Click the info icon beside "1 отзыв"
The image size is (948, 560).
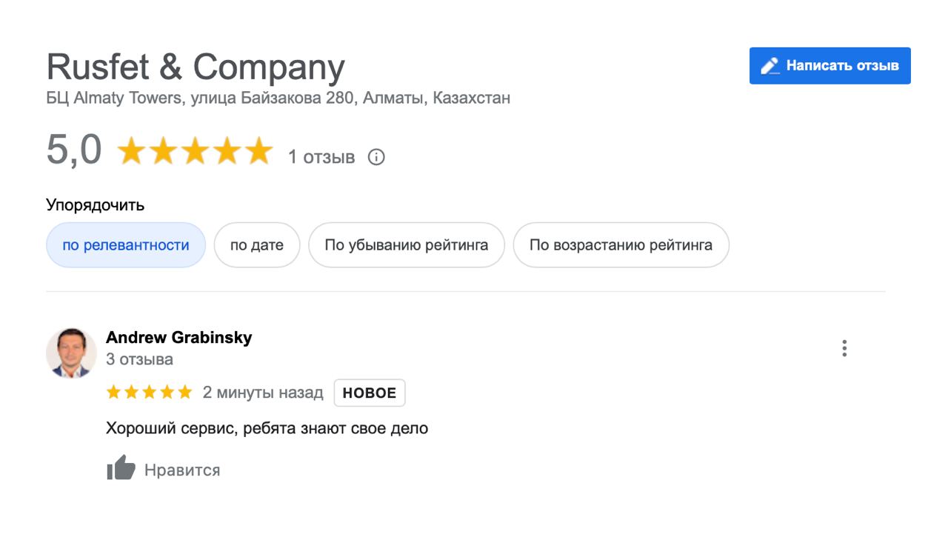(376, 157)
